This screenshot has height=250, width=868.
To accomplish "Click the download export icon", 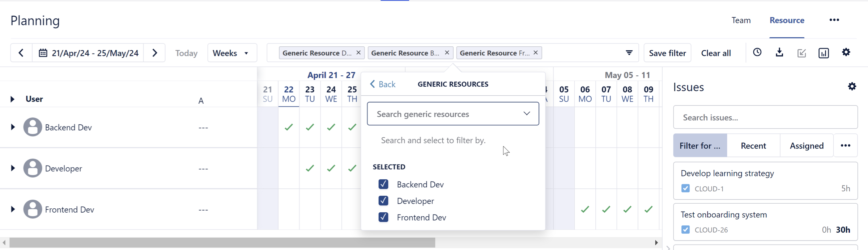I will point(779,53).
